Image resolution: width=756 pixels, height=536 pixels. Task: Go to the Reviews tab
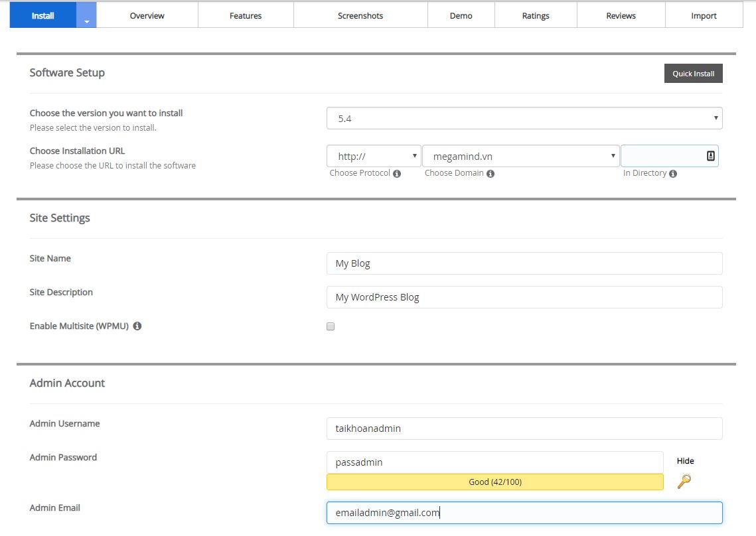pyautogui.click(x=621, y=16)
